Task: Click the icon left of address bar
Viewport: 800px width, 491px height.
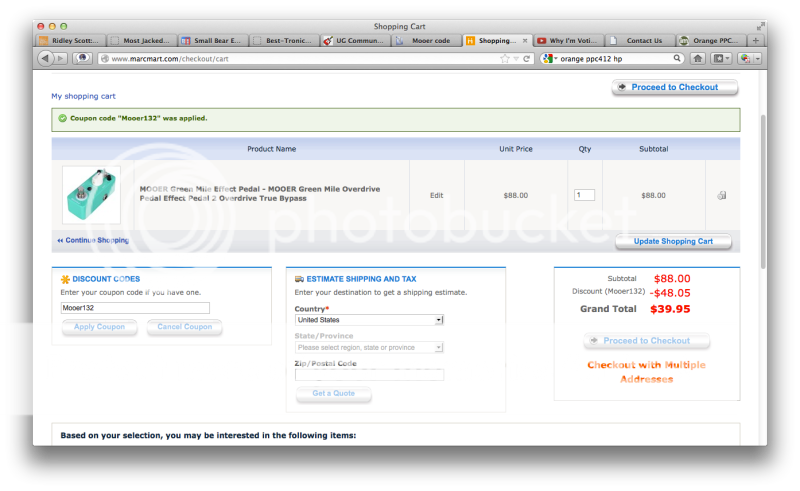Action: (82, 59)
